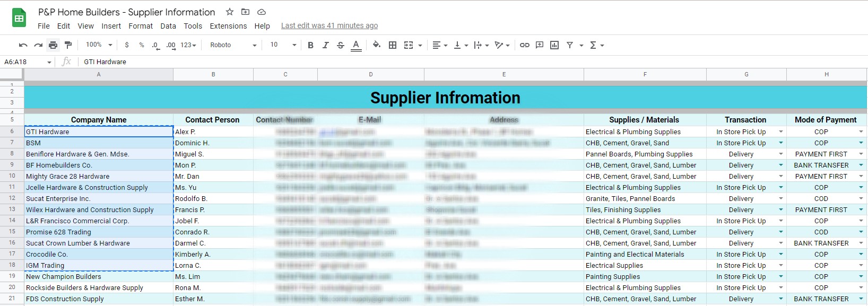Open the text color picker
The height and width of the screenshot is (306, 868).
(x=357, y=45)
